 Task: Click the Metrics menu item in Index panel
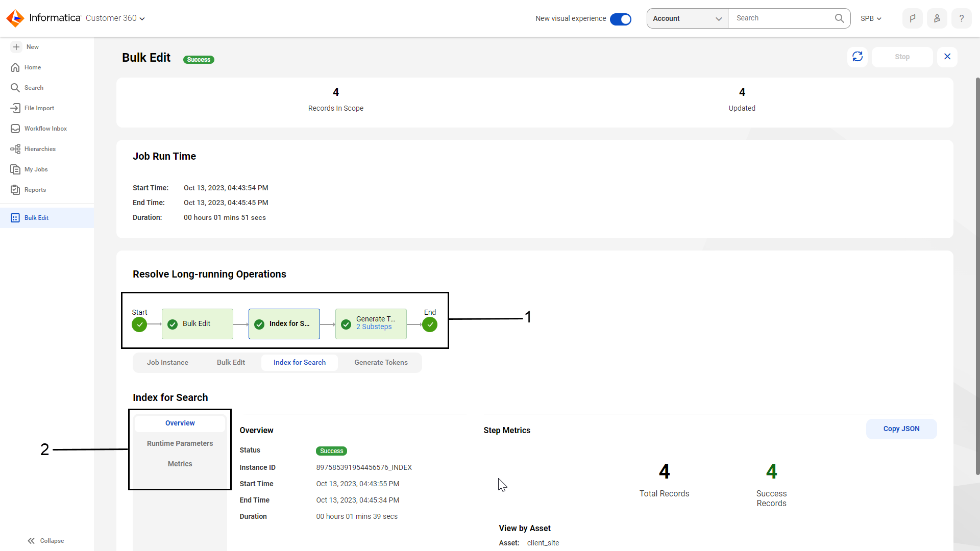pyautogui.click(x=180, y=464)
